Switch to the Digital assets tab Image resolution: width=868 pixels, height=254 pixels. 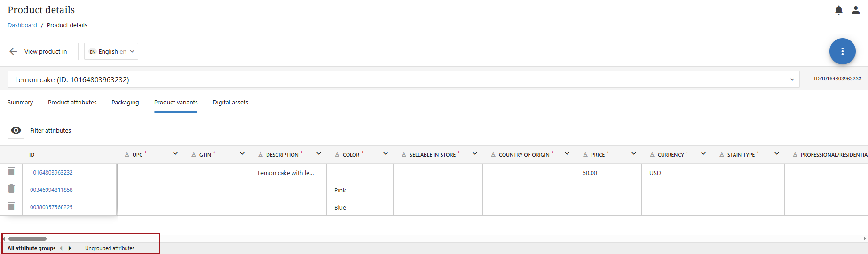[x=230, y=102]
